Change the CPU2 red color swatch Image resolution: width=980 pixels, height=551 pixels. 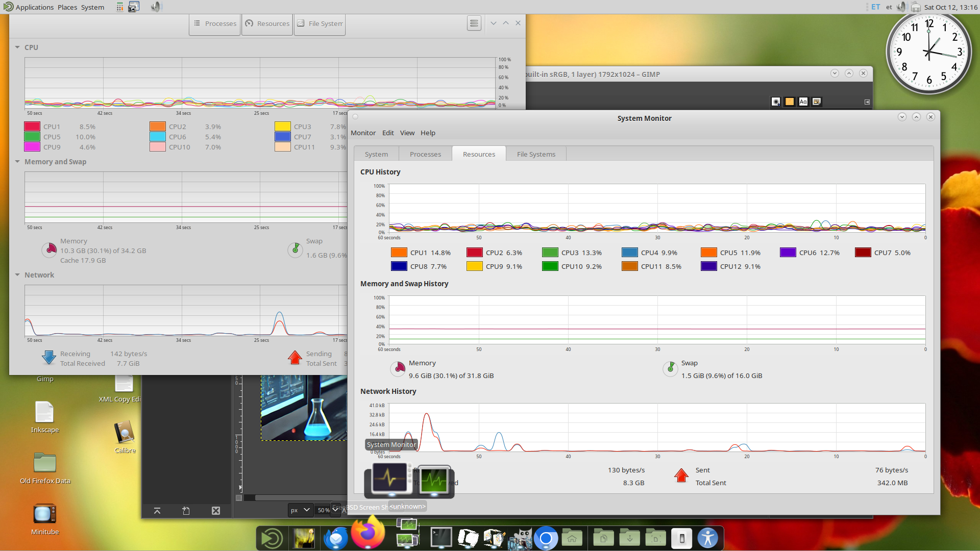pyautogui.click(x=474, y=253)
